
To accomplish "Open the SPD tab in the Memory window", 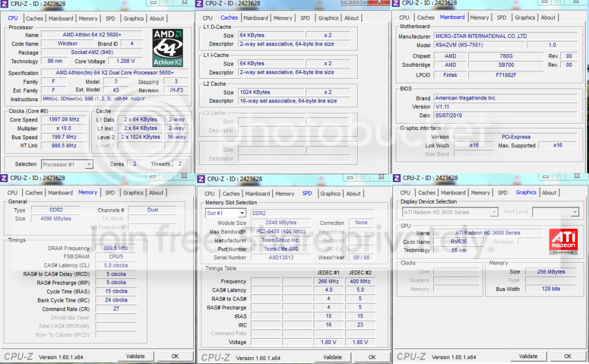I will [x=110, y=193].
